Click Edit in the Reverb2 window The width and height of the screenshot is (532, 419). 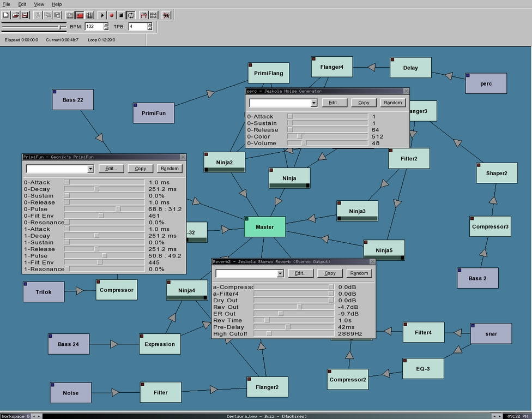pos(300,273)
